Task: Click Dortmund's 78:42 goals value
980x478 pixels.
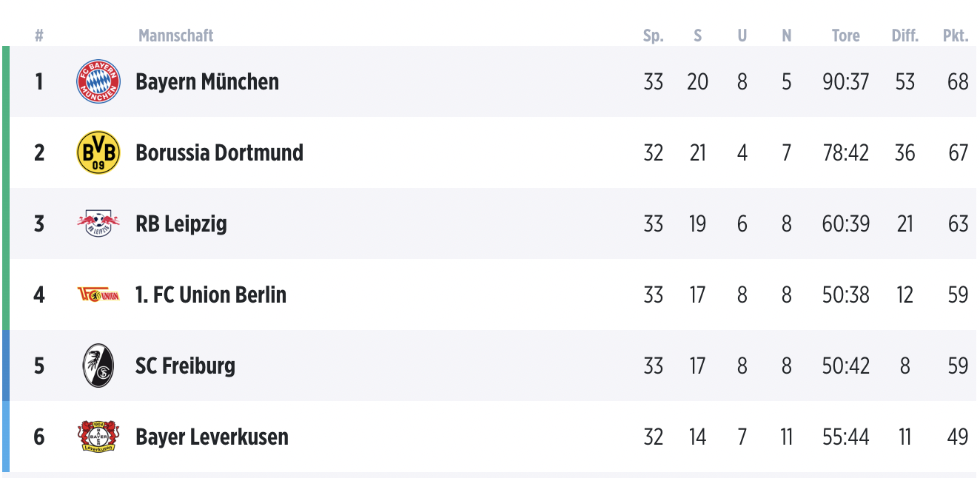Action: point(845,152)
